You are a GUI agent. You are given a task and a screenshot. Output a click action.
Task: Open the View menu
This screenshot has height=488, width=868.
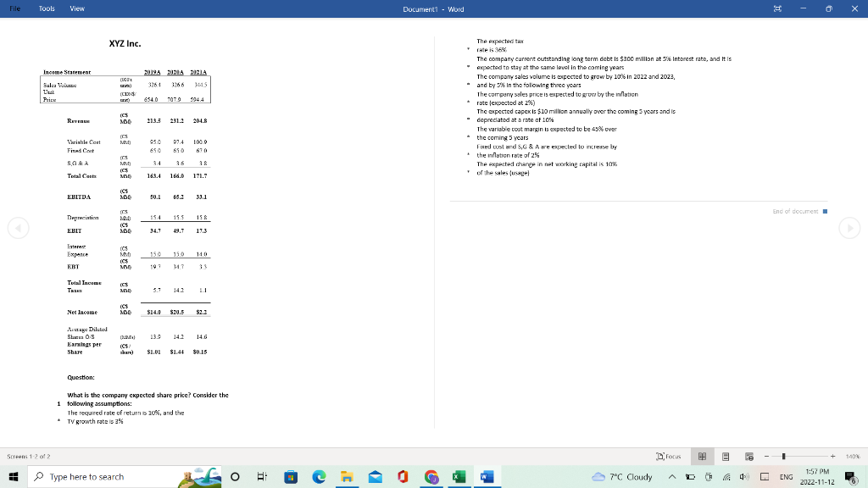(x=76, y=8)
